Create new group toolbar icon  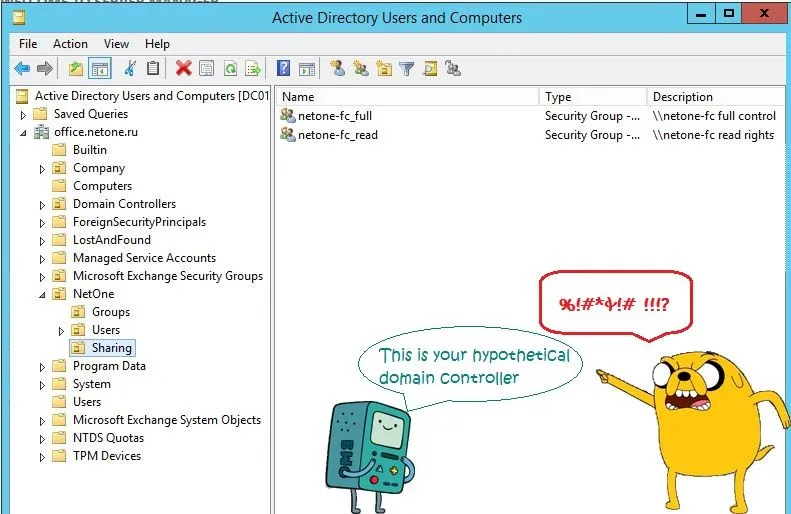pos(361,68)
